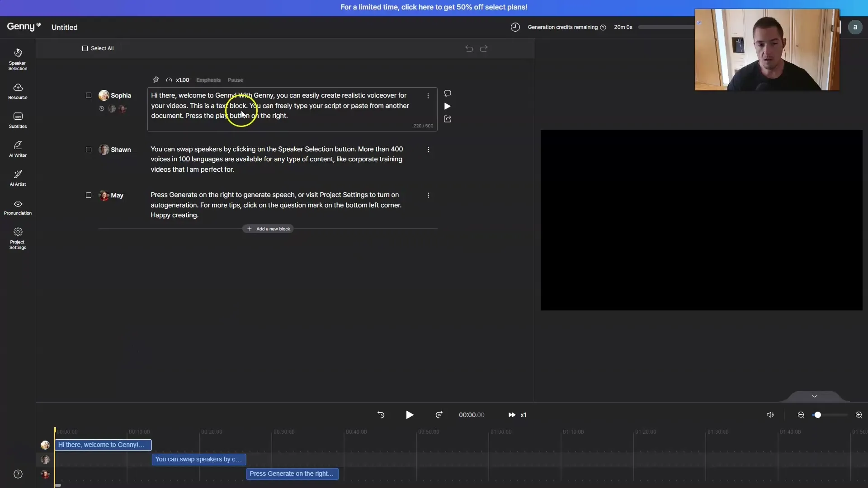Viewport: 868px width, 488px height.
Task: Click Emphasis tab for Sophia block
Action: [208, 80]
